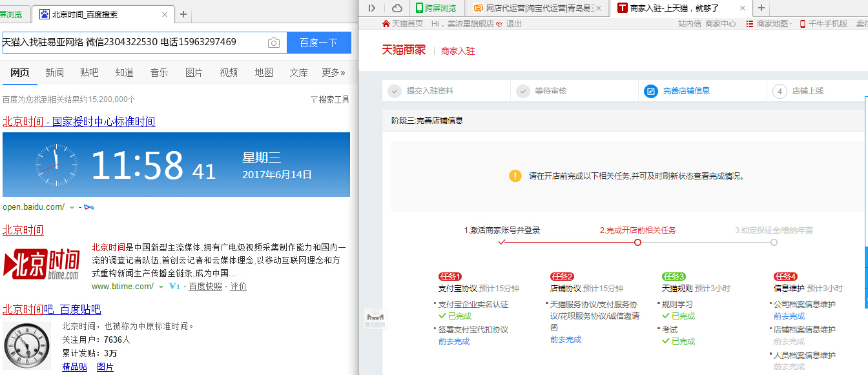Click the camera icon for image search
Screen dimensions: 868x375
(x=274, y=43)
